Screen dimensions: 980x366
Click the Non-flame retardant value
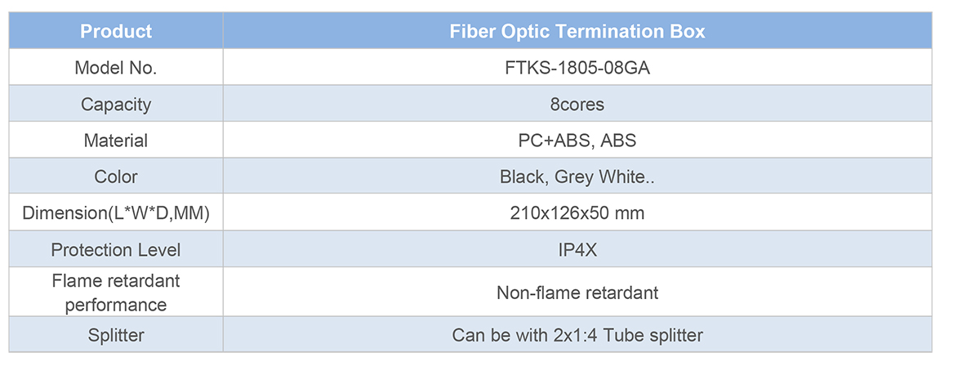pos(577,292)
